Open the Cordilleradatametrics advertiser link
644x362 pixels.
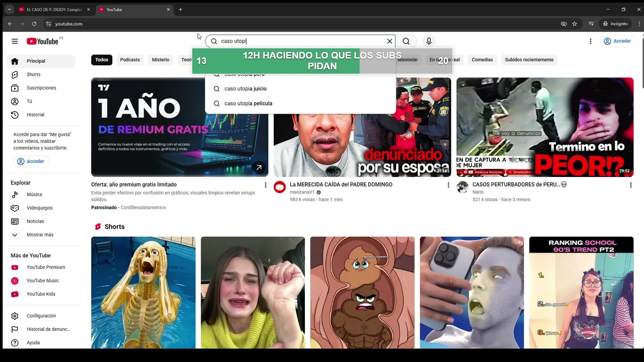pos(143,208)
